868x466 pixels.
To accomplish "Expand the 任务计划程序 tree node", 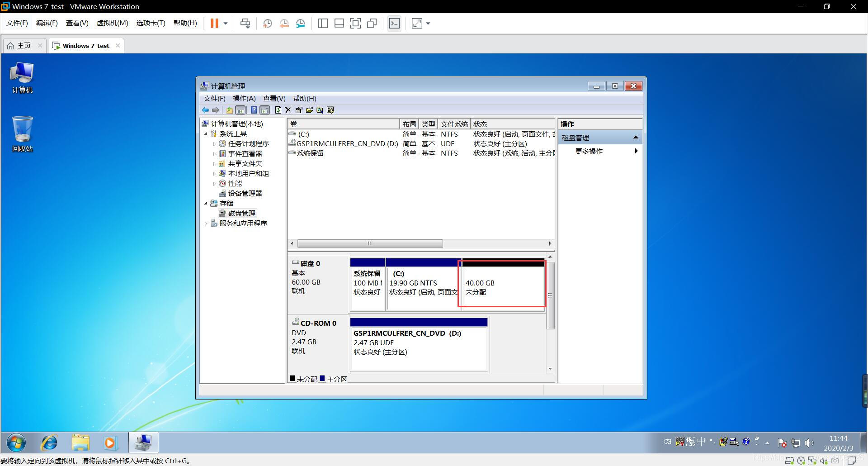I will [x=214, y=144].
